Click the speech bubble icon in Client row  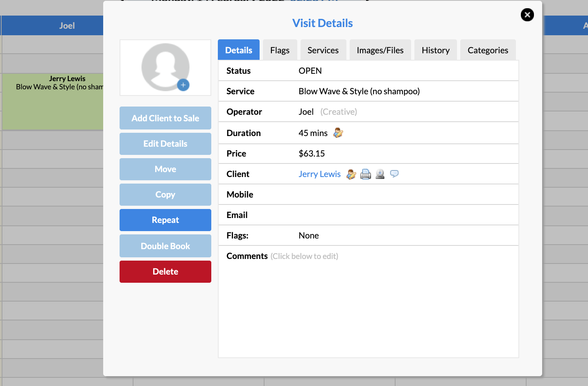click(x=394, y=174)
